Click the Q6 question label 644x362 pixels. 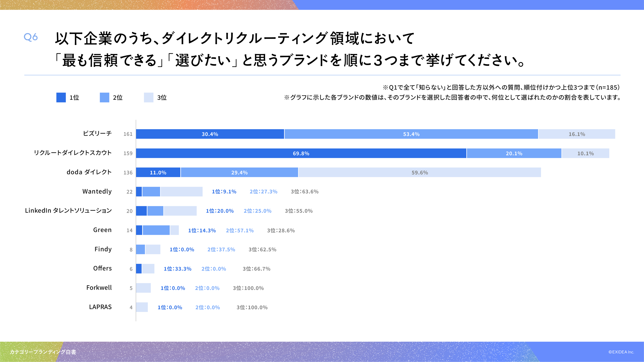pyautogui.click(x=31, y=37)
